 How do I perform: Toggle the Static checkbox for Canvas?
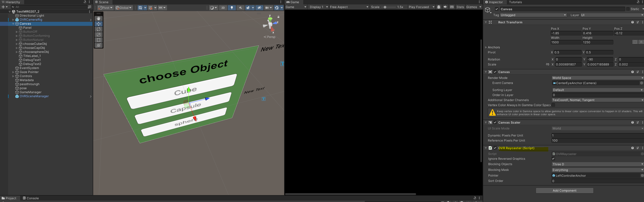pos(628,9)
